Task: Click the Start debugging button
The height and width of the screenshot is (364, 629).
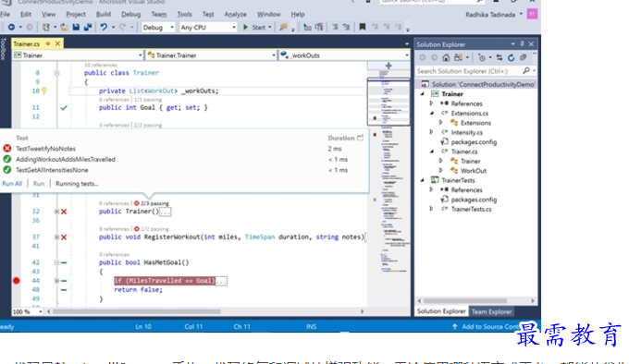Action: (256, 27)
